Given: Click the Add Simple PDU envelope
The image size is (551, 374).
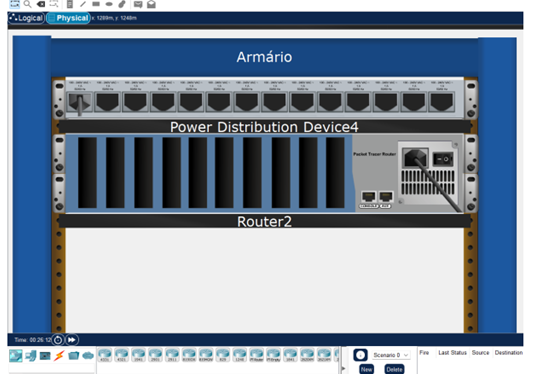Looking at the screenshot, I should [x=138, y=4].
